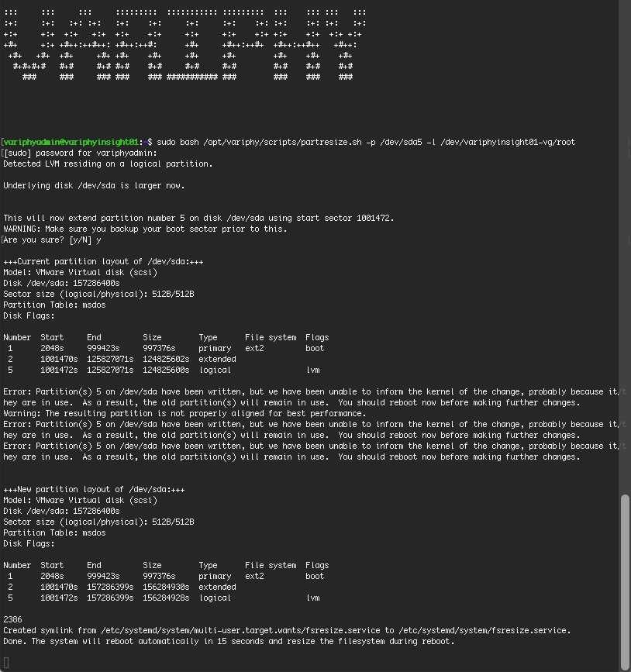
Task: Select the /dev/variphyinsight01-vg/root argument in the command
Action: tap(508, 142)
